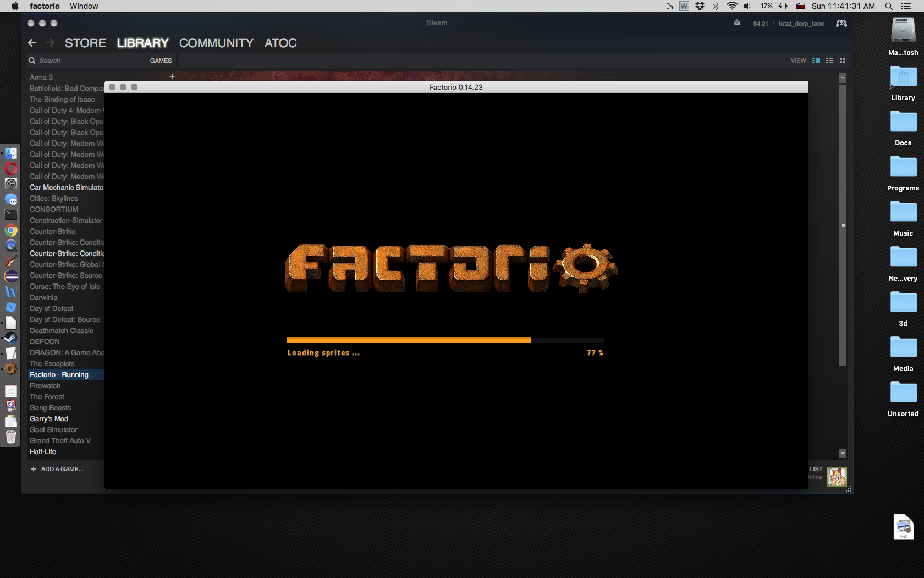Image resolution: width=924 pixels, height=578 pixels.
Task: Select the Programs folder on desktop
Action: [903, 167]
